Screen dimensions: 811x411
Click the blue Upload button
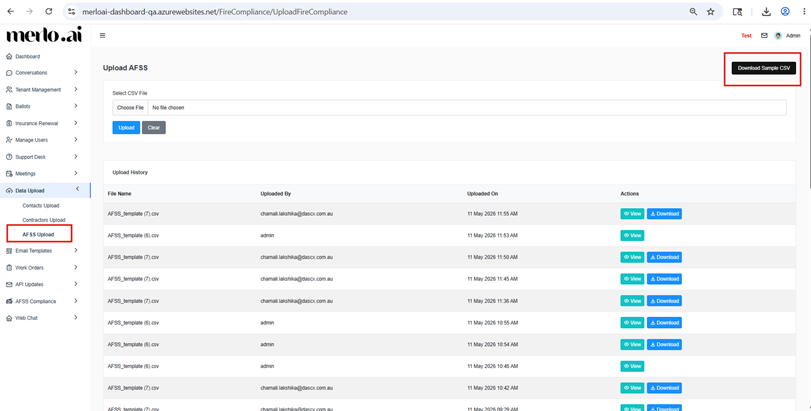point(126,127)
